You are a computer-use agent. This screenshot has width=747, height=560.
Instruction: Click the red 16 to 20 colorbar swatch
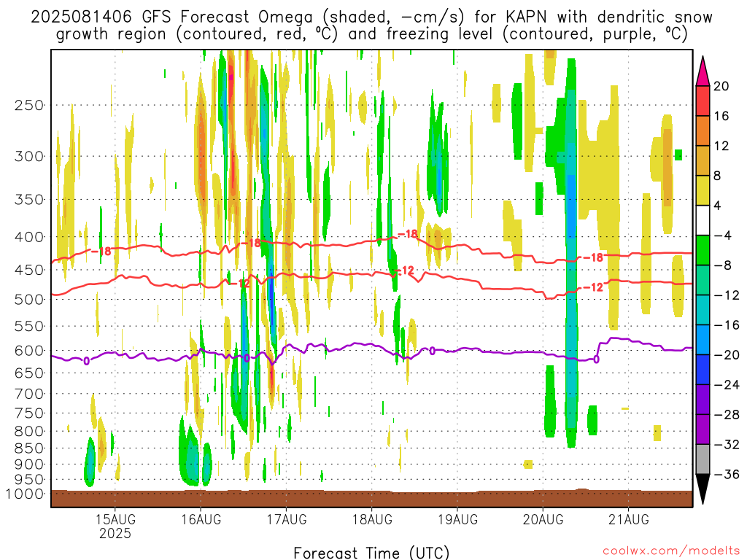click(x=703, y=101)
